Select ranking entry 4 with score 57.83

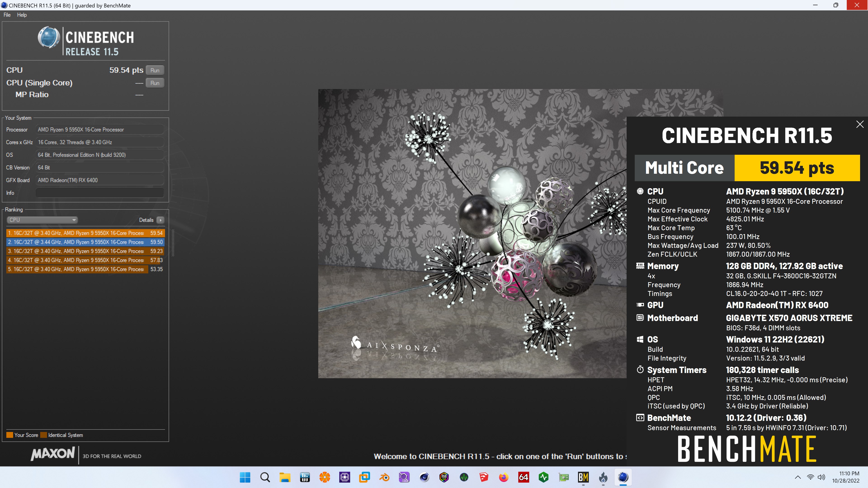tap(85, 260)
